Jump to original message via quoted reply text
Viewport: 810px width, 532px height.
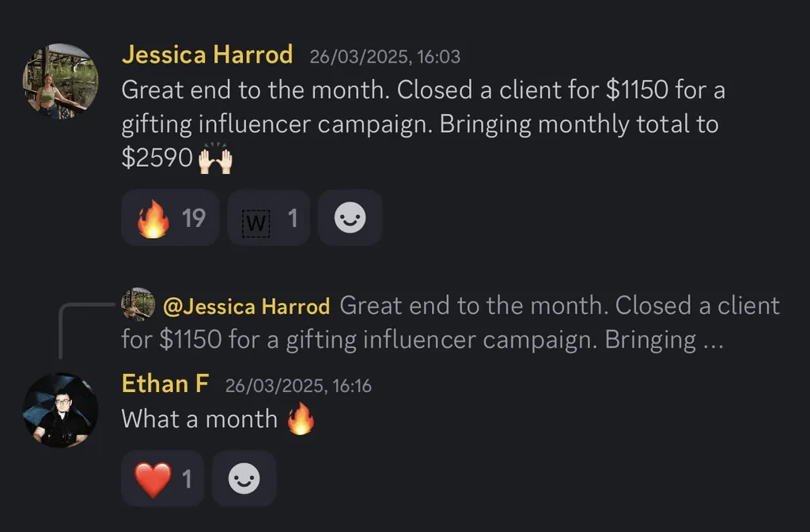coord(450,323)
